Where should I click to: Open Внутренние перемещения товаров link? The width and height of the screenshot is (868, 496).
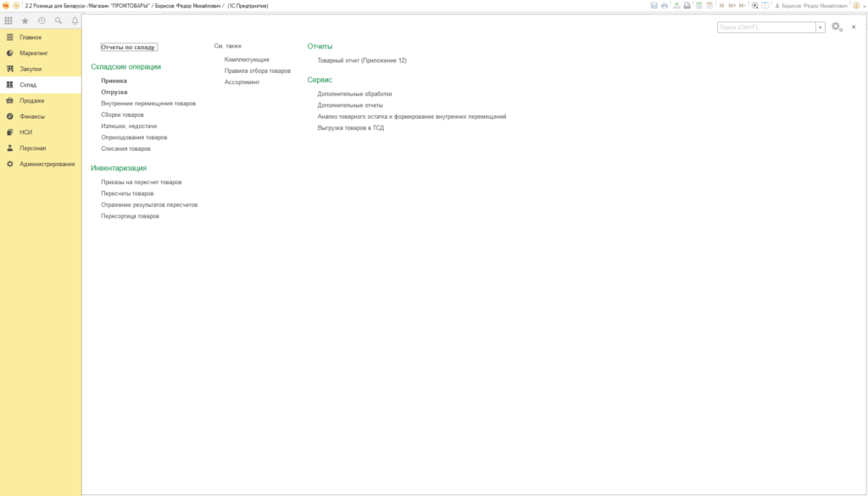pos(148,103)
